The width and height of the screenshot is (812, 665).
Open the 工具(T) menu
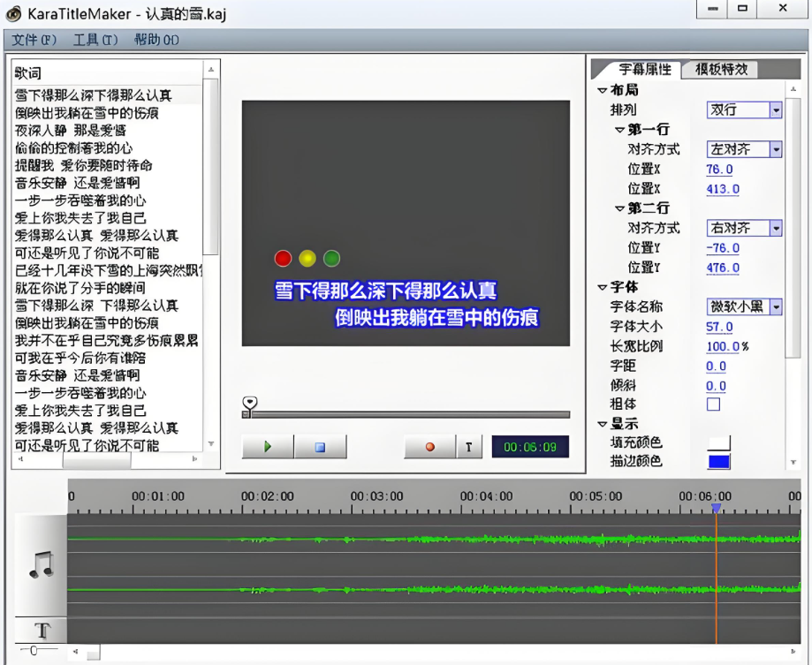[95, 40]
